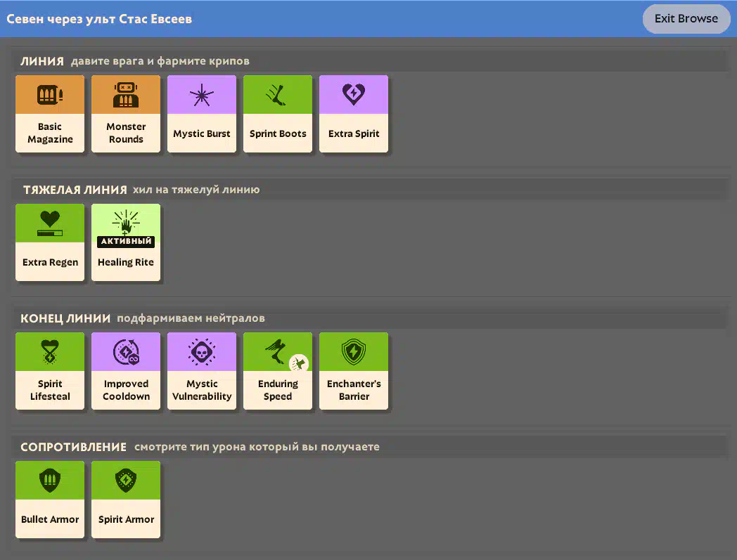Click the АКТИВНЫЙ badge on Healing Rite

click(125, 241)
